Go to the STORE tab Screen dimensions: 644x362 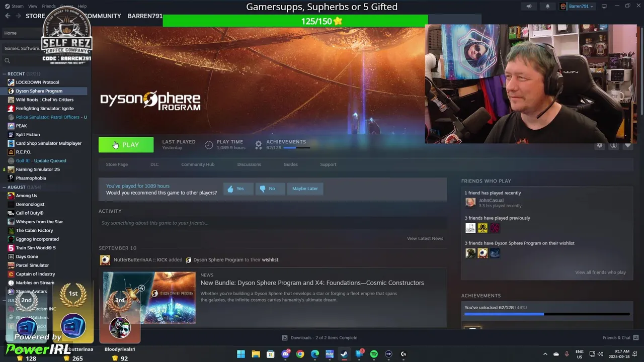coord(35,16)
